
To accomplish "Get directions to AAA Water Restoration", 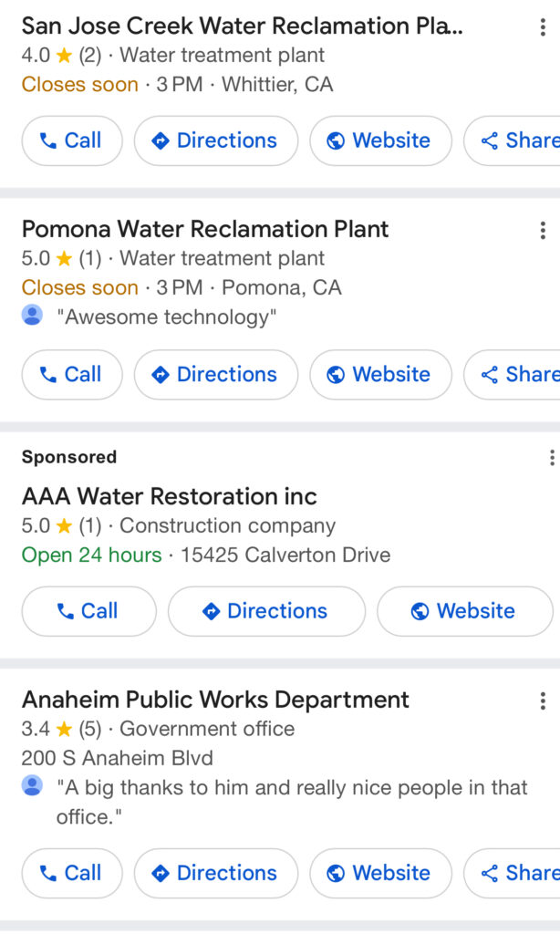I will pyautogui.click(x=266, y=611).
